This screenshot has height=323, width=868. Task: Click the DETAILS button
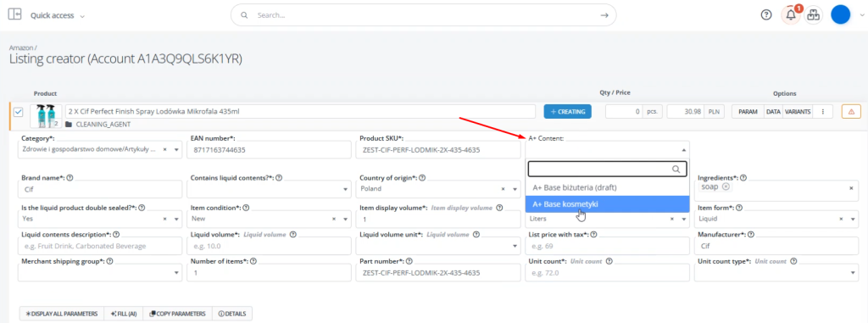[232, 314]
